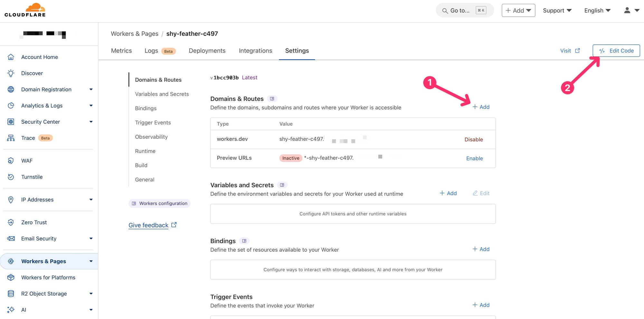This screenshot has width=644, height=319.
Task: Click the Zero Trust icon
Action: click(11, 223)
